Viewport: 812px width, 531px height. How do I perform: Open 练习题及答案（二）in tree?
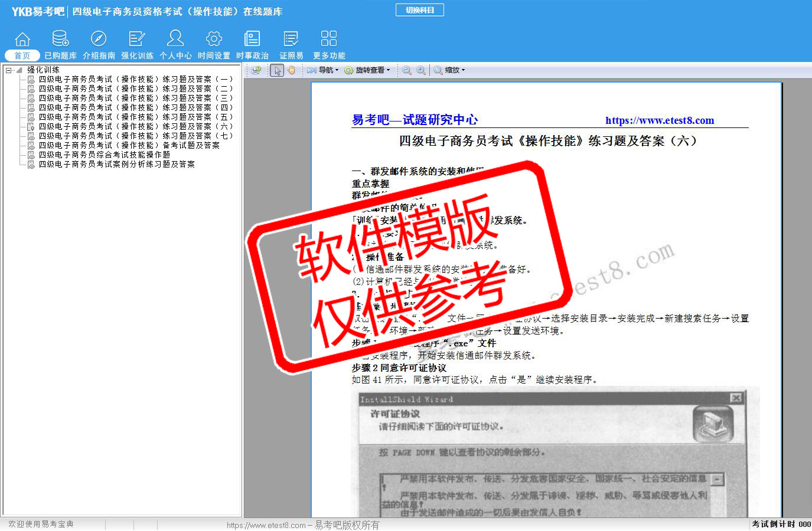point(136,88)
